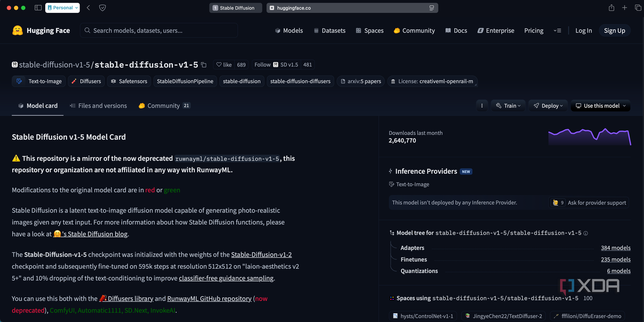Click the Safetensors tag
The width and height of the screenshot is (644, 322).
pos(129,81)
